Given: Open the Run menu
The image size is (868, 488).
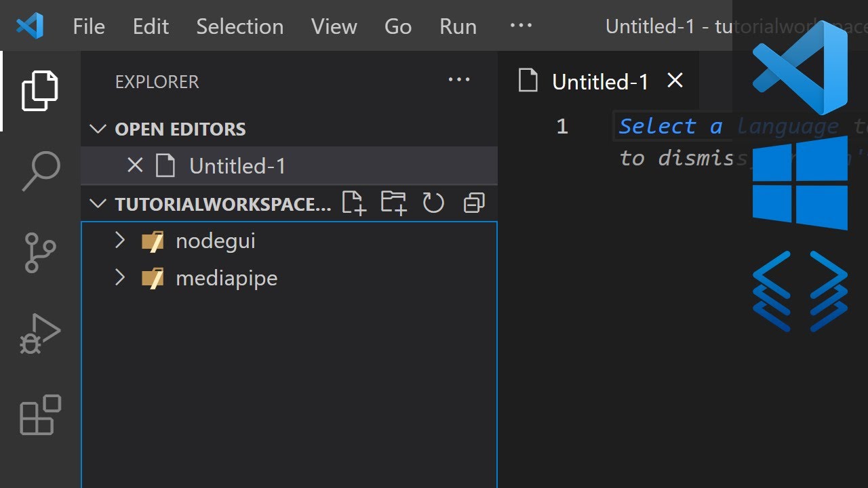Looking at the screenshot, I should click(458, 26).
